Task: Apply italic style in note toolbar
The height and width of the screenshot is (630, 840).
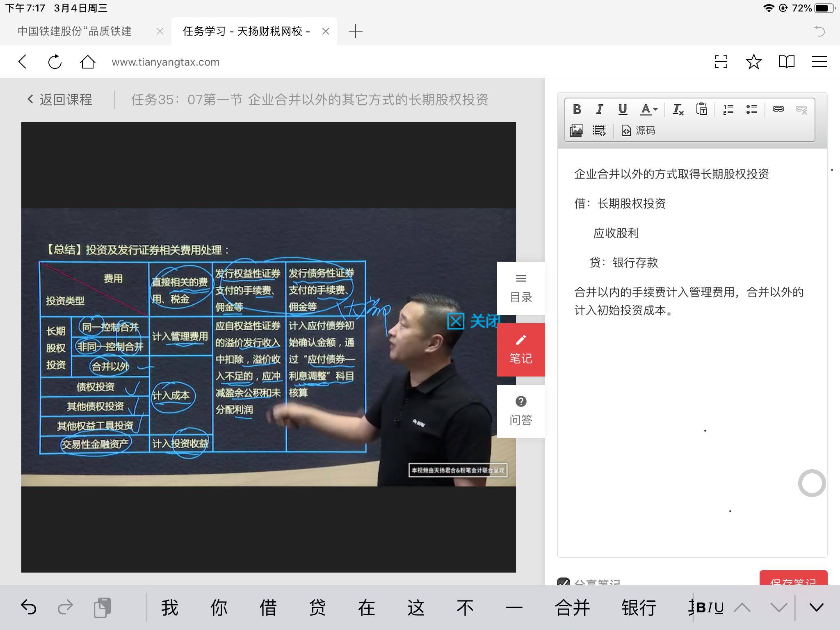Action: click(599, 109)
